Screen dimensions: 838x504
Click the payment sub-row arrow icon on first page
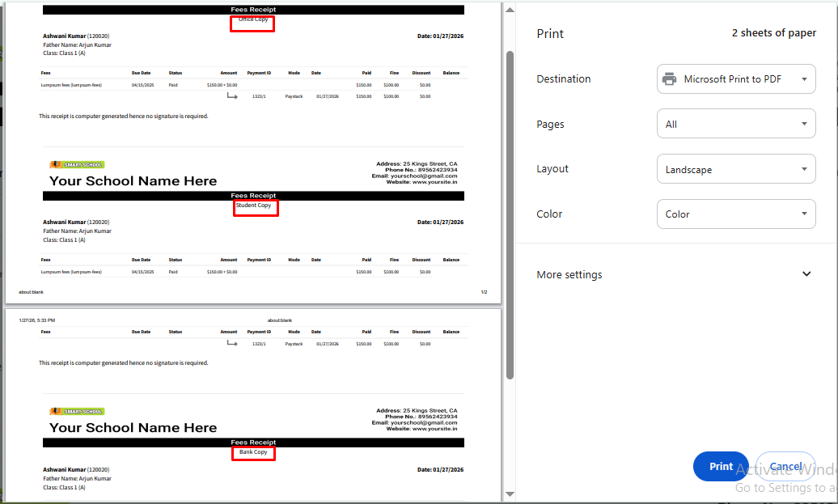pos(231,96)
